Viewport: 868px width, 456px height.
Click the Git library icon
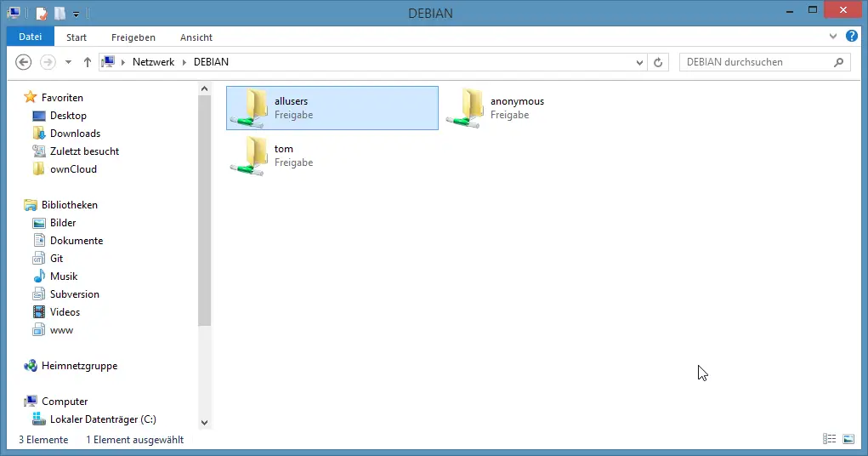39,258
